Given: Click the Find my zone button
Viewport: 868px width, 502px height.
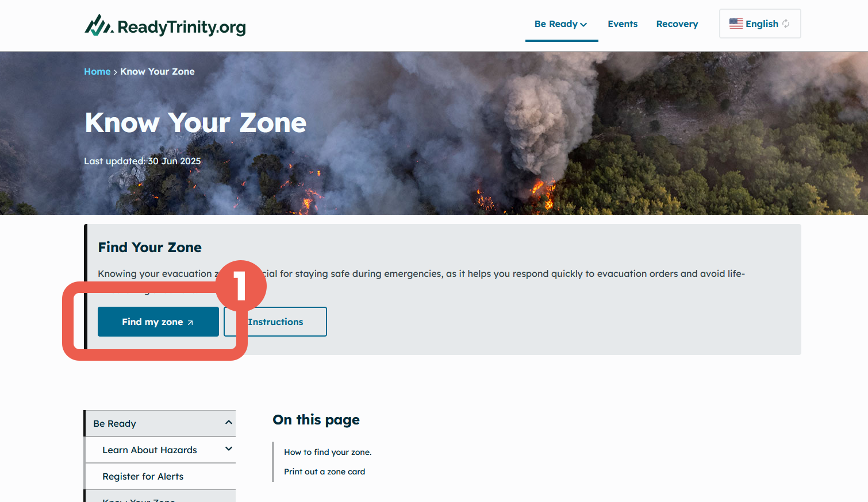Looking at the screenshot, I should pyautogui.click(x=158, y=322).
